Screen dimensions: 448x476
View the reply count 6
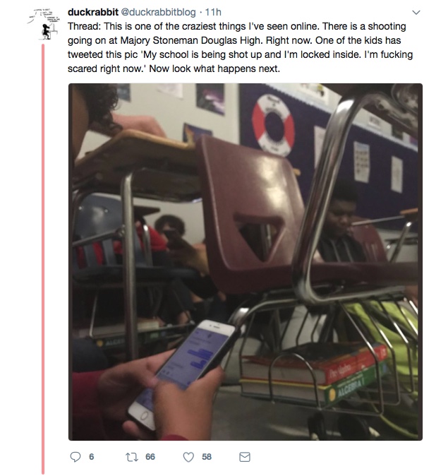[92, 457]
